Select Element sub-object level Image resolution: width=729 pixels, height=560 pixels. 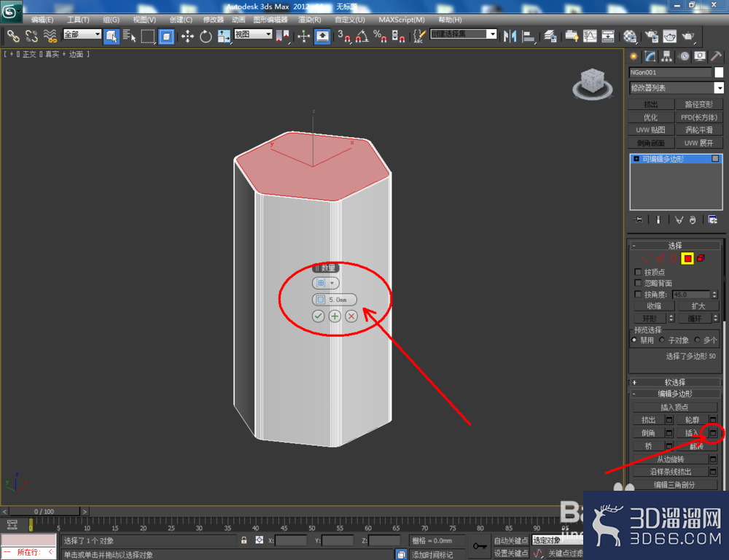pos(701,258)
